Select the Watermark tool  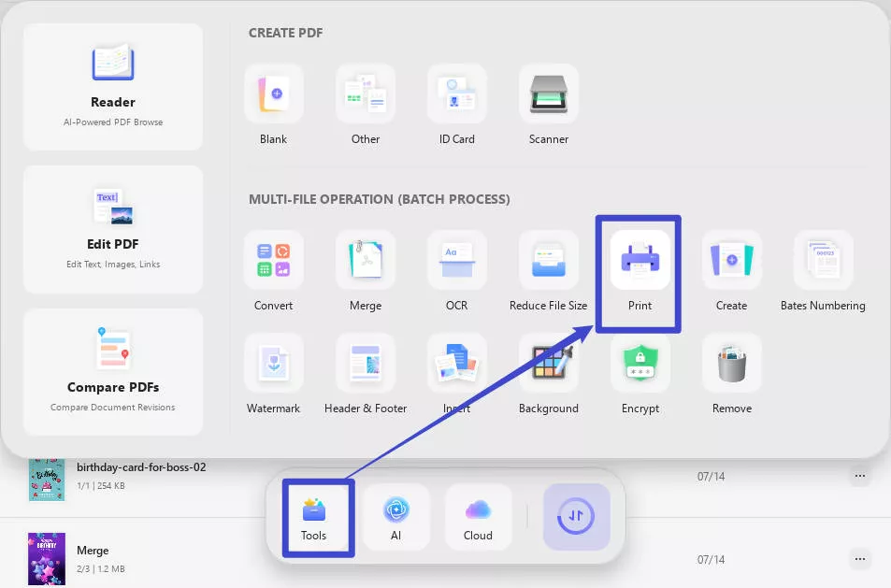pos(273,363)
